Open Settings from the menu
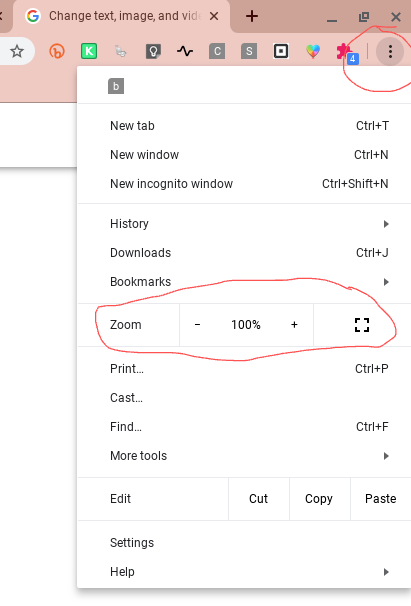411x606 pixels. (244, 543)
